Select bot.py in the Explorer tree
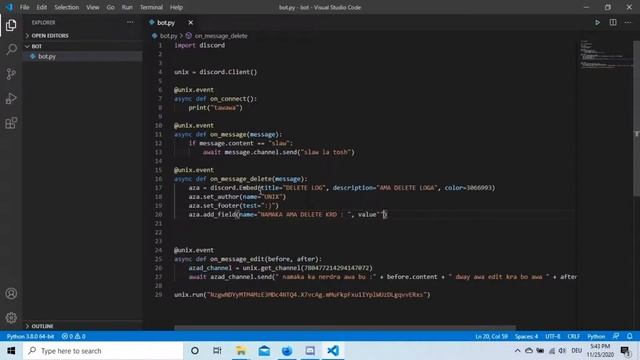This screenshot has width=640, height=360. click(x=83, y=56)
